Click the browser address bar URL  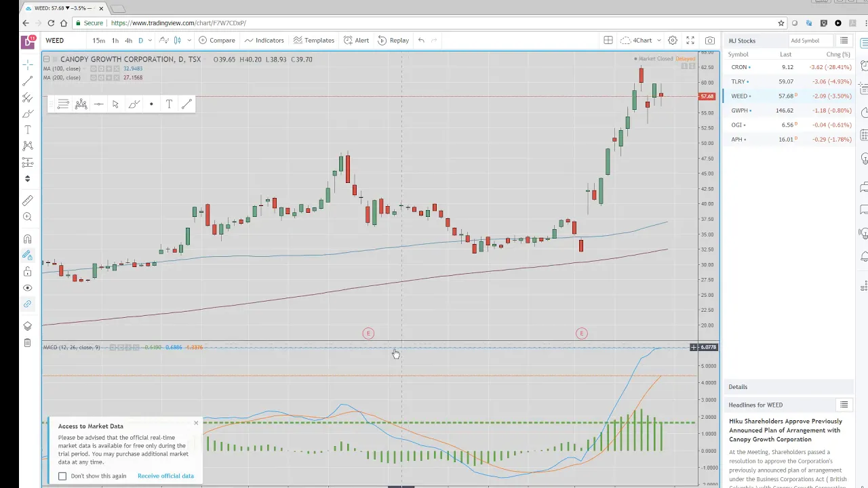coord(178,23)
